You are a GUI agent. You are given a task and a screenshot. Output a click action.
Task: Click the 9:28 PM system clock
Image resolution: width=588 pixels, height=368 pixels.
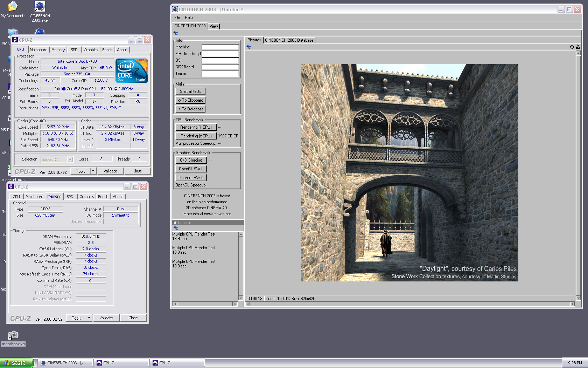[x=575, y=363]
